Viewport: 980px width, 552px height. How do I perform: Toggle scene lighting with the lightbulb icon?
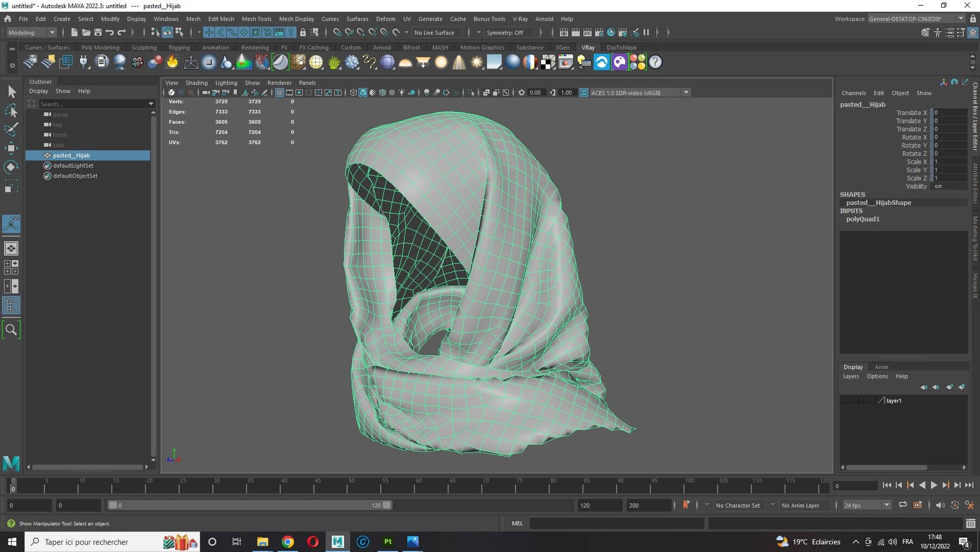click(x=401, y=92)
